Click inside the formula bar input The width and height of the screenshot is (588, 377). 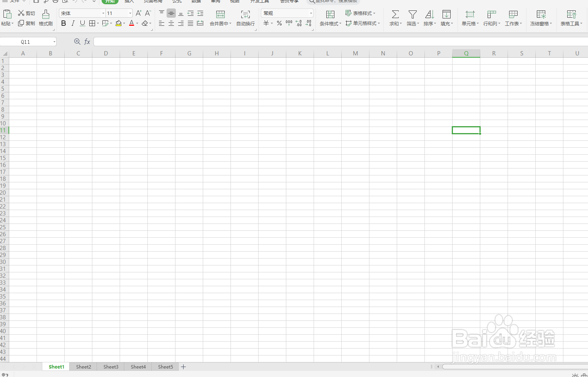(341, 42)
